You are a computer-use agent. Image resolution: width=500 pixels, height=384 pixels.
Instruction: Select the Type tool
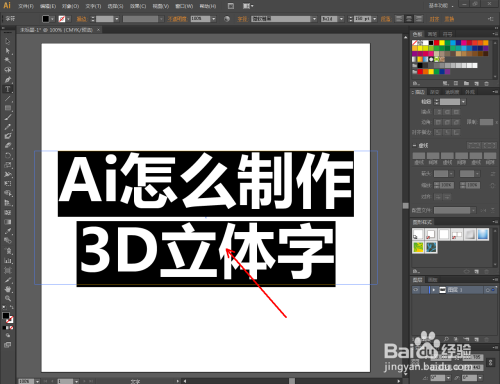8,89
